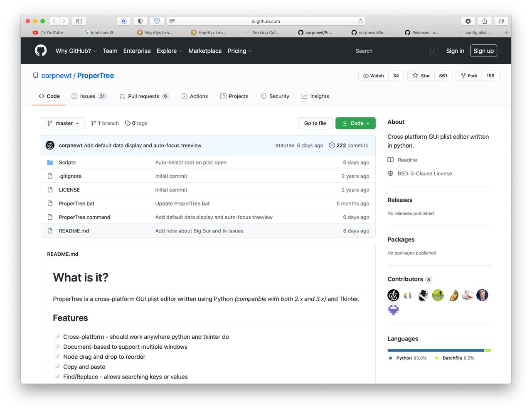Open corpnewt owner link

pyautogui.click(x=57, y=76)
